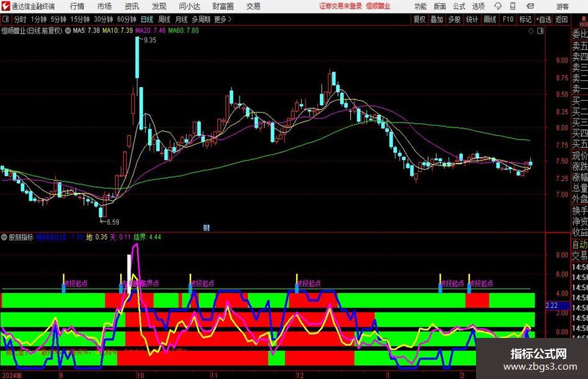
Task: Select the 多周期 multi-period tab
Action: coord(200,19)
